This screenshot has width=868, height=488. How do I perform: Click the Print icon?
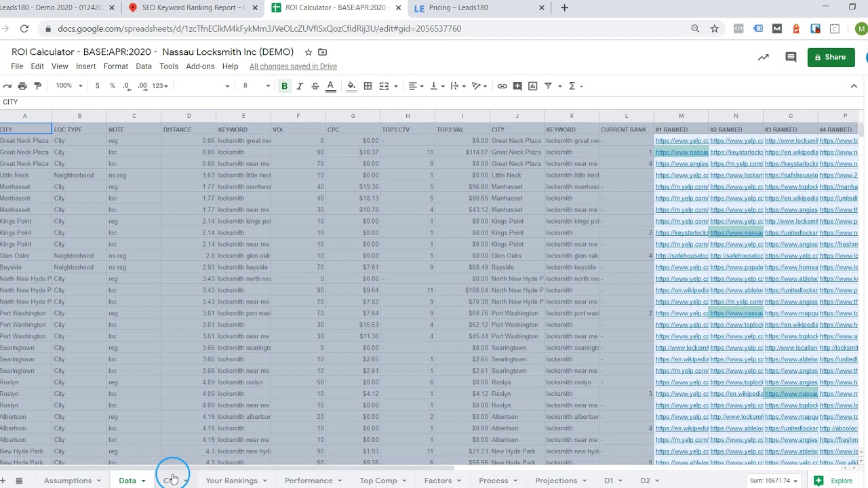(x=22, y=86)
